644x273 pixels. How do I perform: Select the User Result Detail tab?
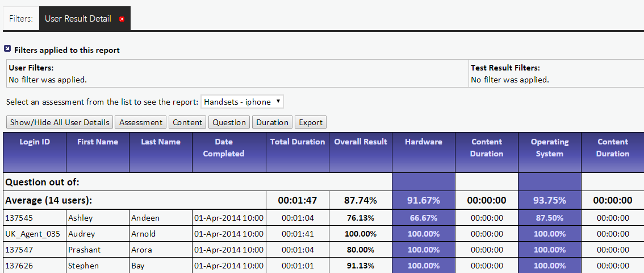[x=78, y=18]
